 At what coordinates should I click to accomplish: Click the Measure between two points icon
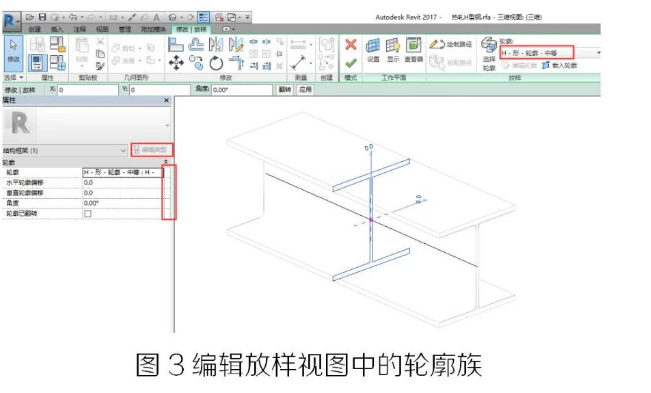[299, 63]
